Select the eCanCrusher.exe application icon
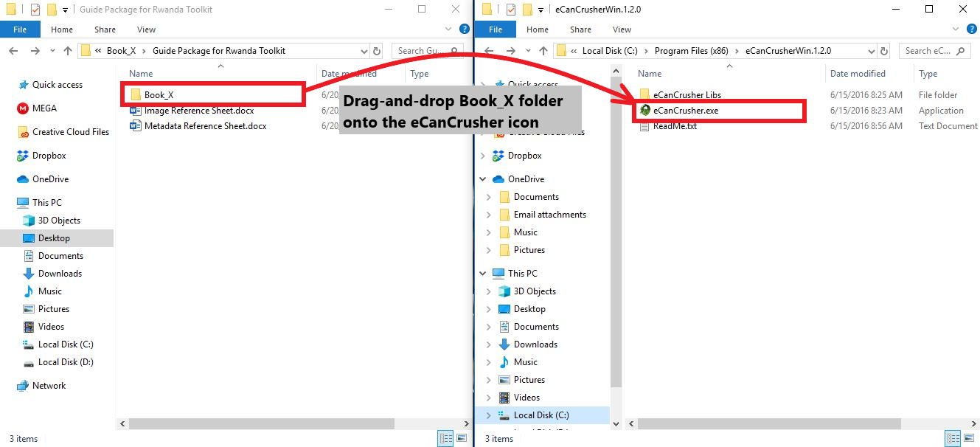980x447 pixels. point(645,111)
